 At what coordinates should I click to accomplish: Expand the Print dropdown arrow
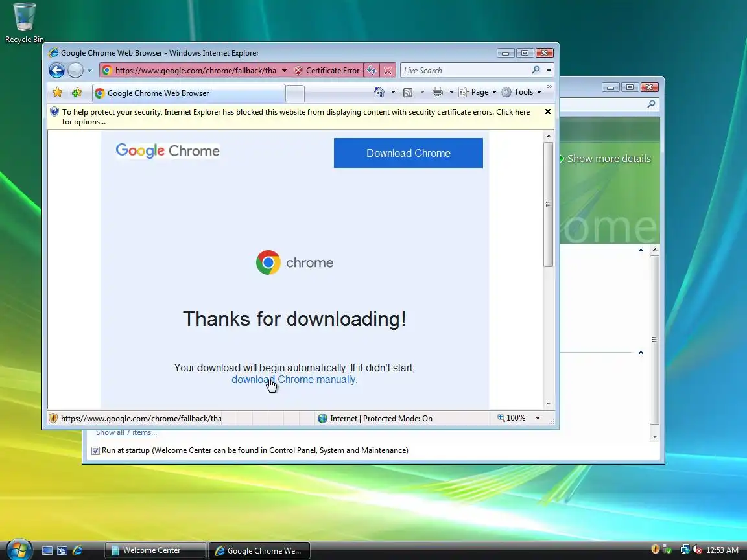tap(451, 92)
